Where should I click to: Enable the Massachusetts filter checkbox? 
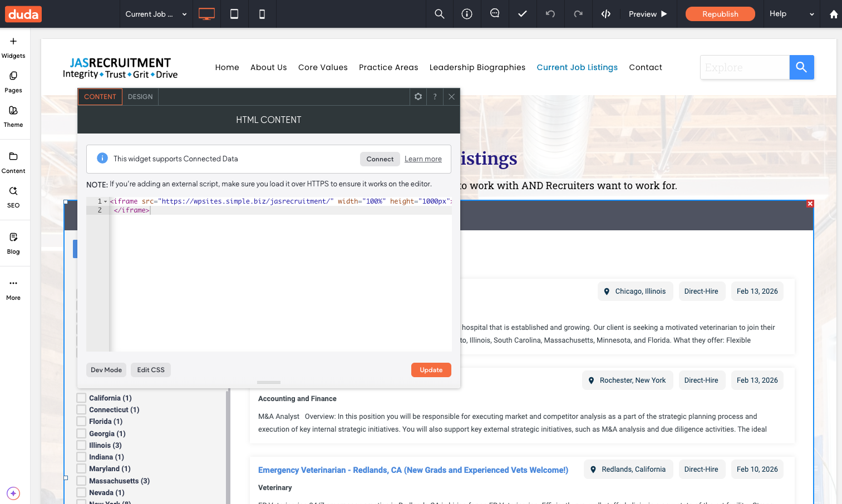click(81, 481)
